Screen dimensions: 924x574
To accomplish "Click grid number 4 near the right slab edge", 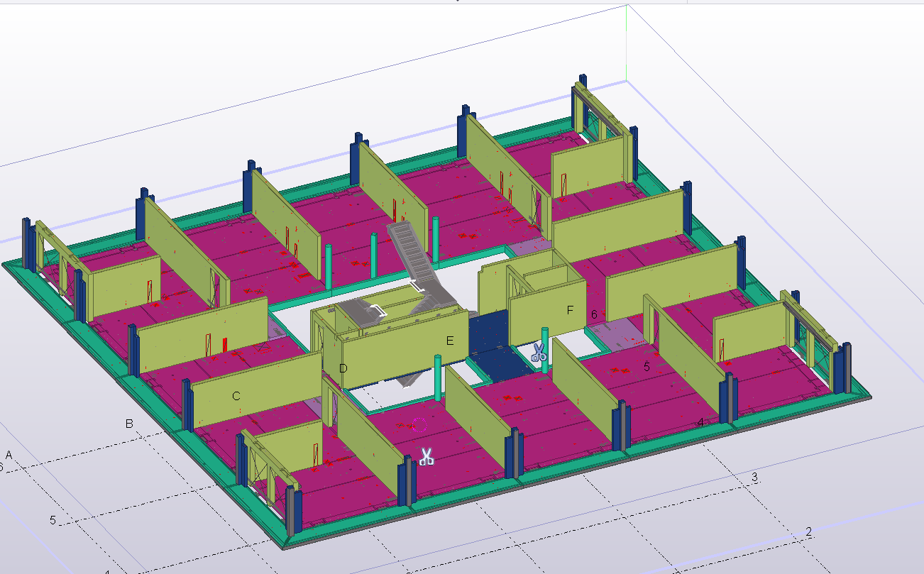I will tap(700, 422).
